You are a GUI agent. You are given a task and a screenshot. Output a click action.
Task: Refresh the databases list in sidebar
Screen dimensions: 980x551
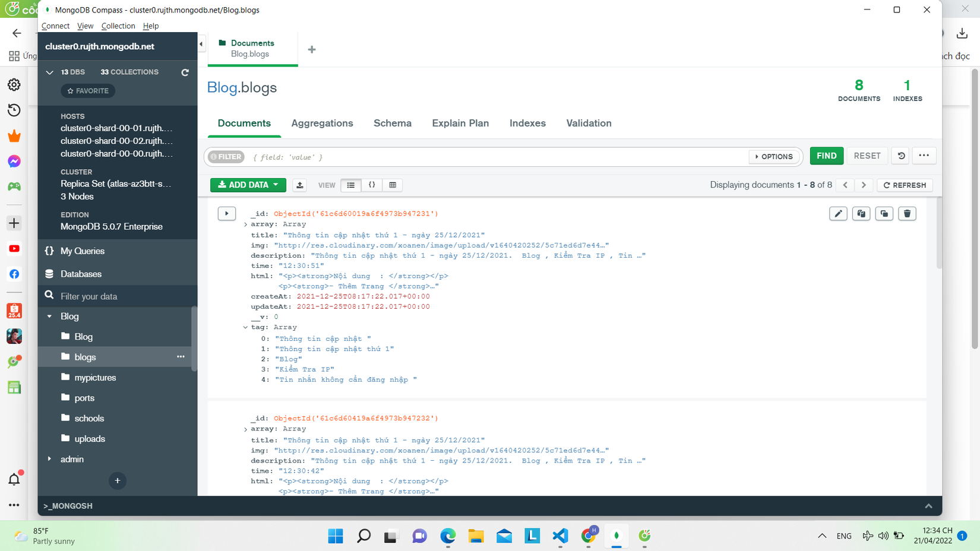(x=185, y=72)
